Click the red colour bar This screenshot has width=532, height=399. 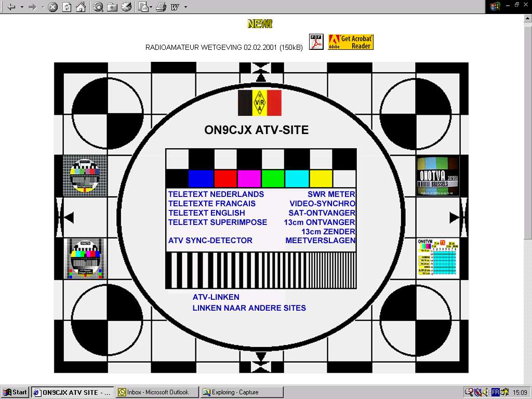pos(225,179)
